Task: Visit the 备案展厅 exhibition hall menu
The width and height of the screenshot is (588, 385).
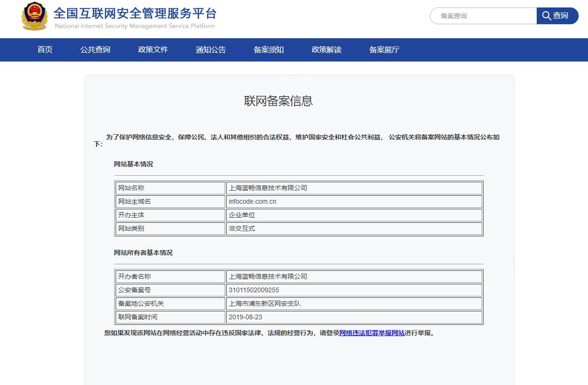Action: click(383, 50)
